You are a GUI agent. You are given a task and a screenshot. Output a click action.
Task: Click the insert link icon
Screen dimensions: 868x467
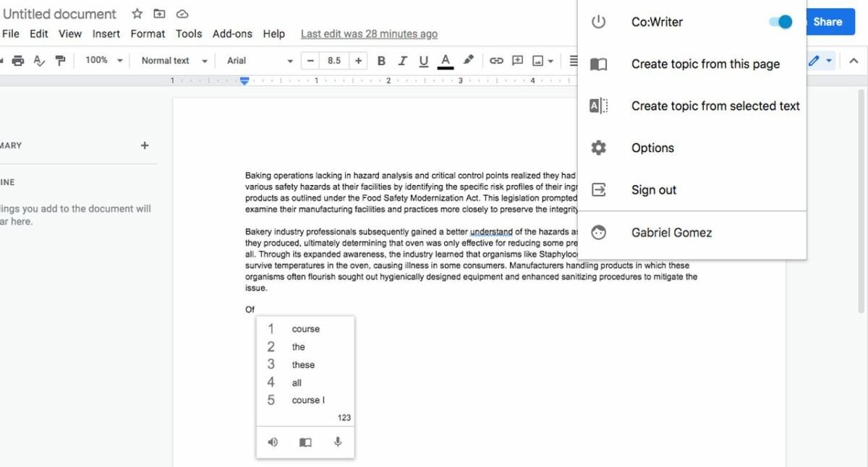pos(496,61)
